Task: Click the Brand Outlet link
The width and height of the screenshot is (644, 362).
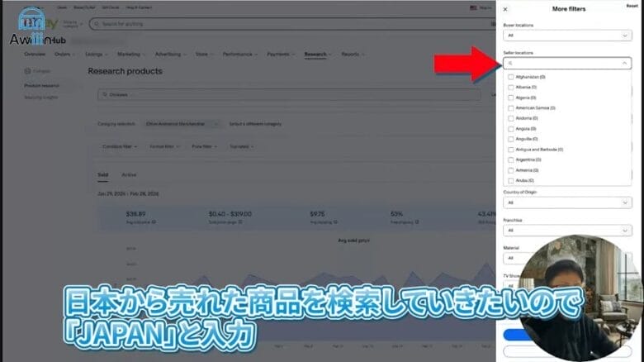Action: 84,7
